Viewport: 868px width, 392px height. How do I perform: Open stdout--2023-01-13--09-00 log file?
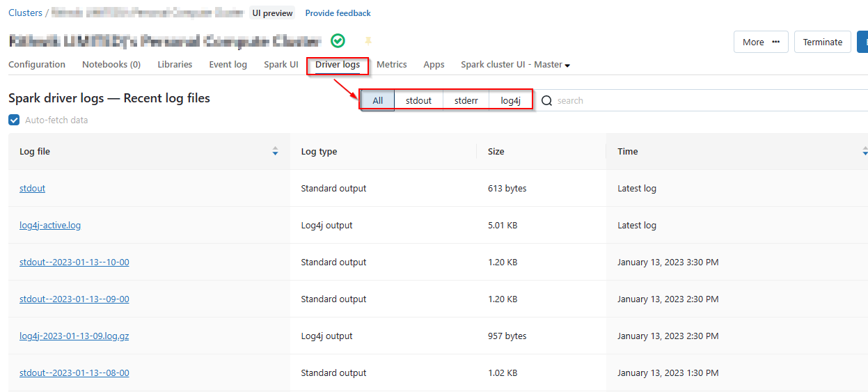pyautogui.click(x=74, y=299)
